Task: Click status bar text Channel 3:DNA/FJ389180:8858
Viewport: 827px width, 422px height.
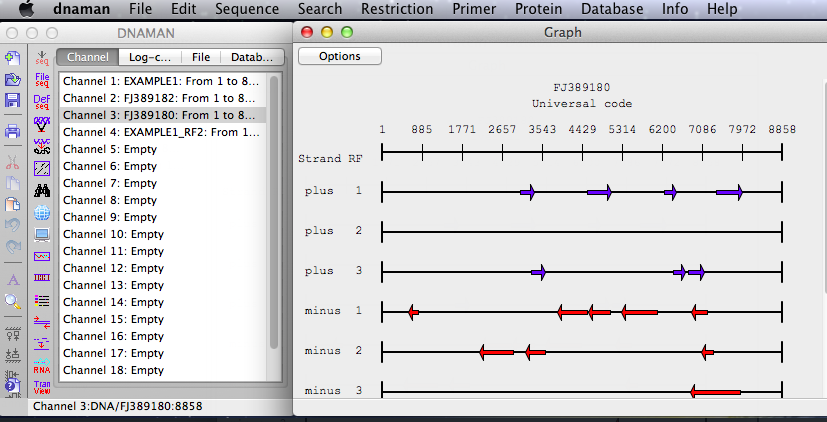Action: coord(118,406)
